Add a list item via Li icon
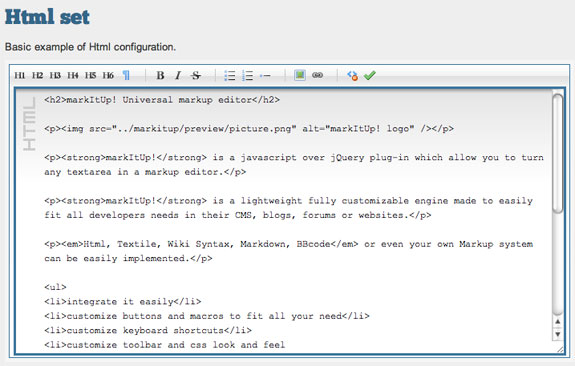 point(265,76)
